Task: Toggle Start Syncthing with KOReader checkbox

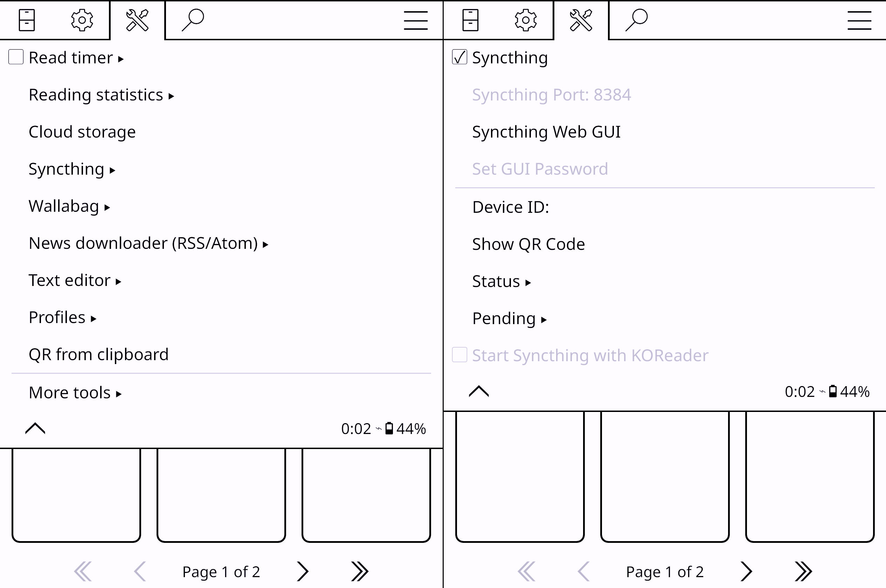Action: click(459, 355)
